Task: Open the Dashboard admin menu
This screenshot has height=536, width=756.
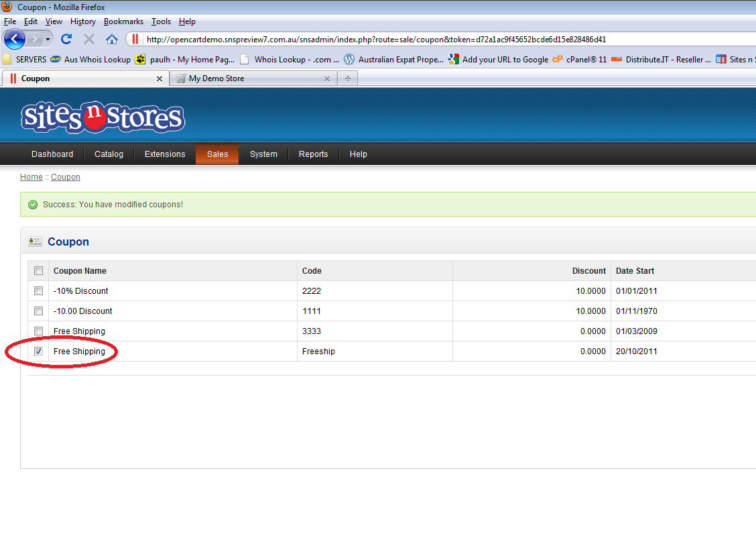Action: (x=52, y=154)
